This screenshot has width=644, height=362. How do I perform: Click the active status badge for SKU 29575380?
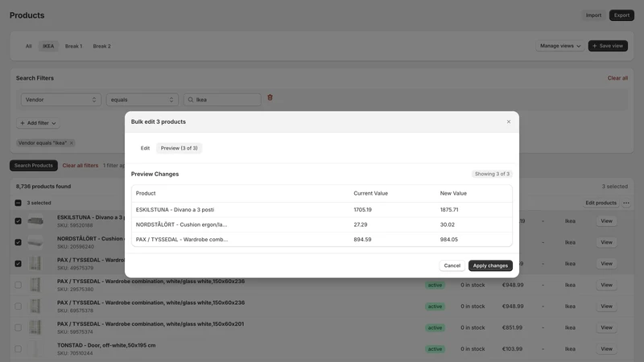pos(435,285)
